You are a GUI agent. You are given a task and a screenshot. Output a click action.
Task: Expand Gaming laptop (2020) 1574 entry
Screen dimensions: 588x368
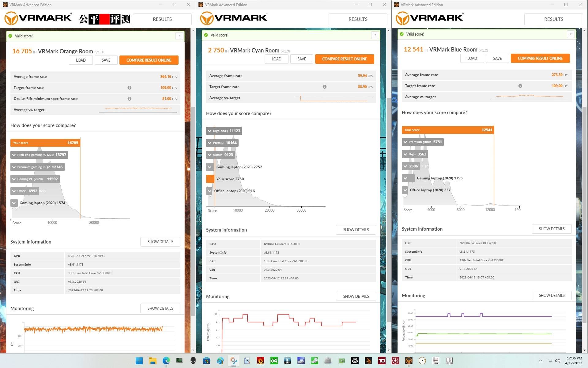click(14, 203)
